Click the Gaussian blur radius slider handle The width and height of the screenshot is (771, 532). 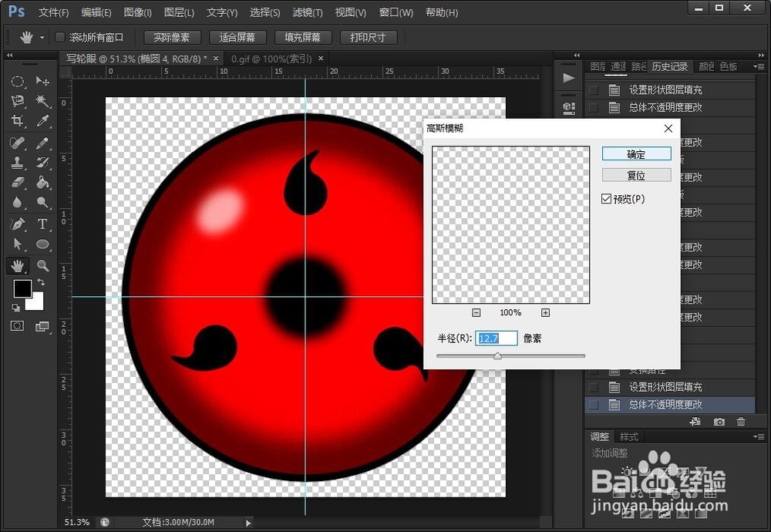497,355
